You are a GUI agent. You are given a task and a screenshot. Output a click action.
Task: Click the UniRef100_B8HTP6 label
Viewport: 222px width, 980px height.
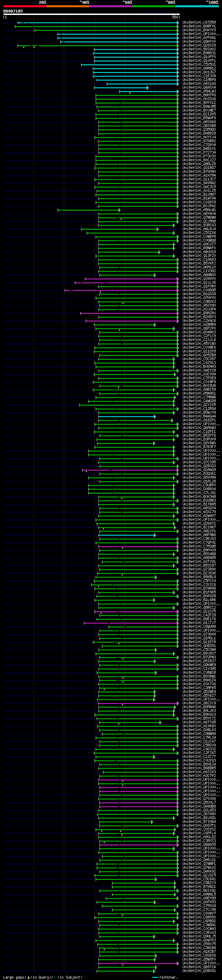click(x=199, y=96)
